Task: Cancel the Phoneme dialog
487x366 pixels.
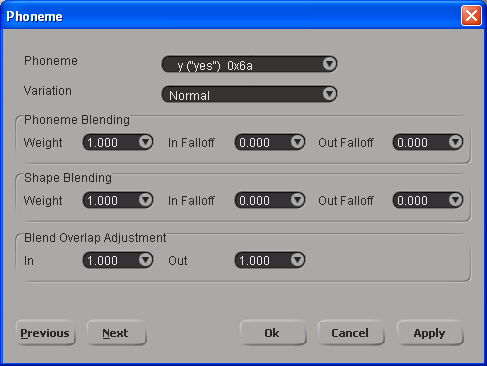Action: coord(351,333)
